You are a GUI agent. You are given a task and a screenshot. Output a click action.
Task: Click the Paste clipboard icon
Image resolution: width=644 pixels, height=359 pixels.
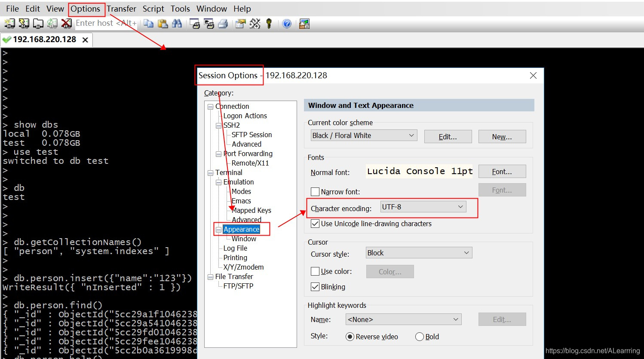pyautogui.click(x=163, y=24)
